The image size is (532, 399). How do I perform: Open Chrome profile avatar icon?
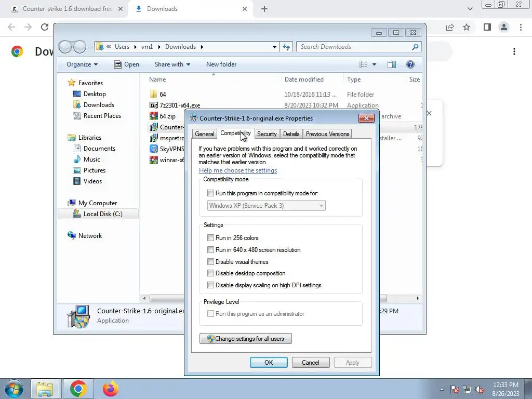pos(504,27)
